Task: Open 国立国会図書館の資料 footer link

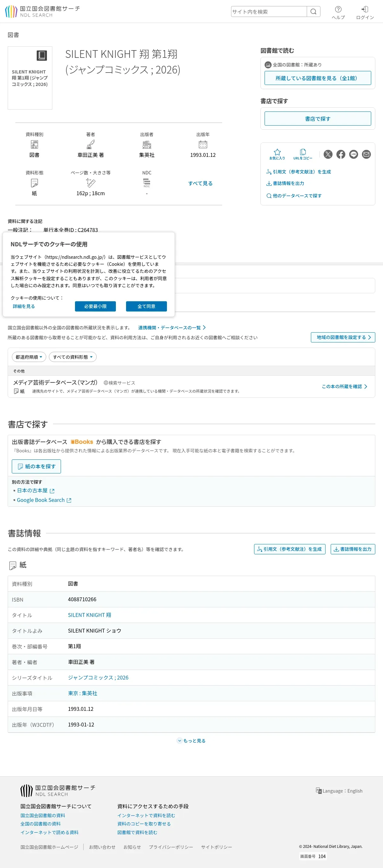Action: point(43,815)
